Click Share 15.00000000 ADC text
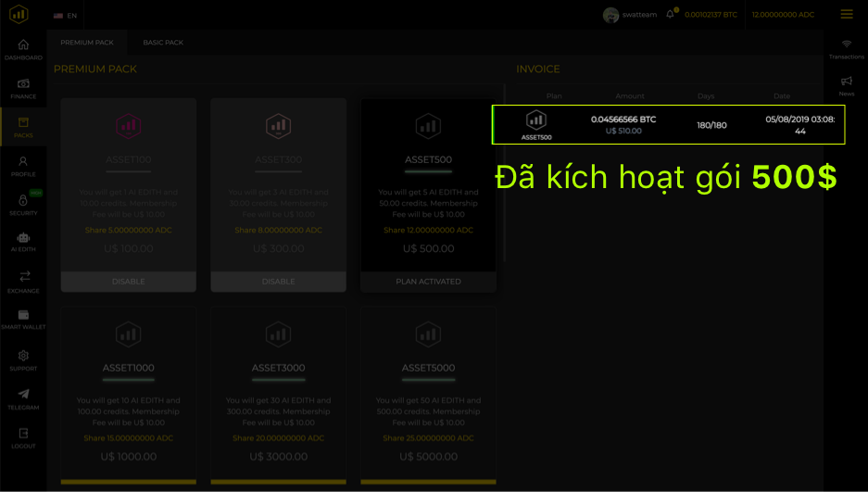The width and height of the screenshot is (868, 492). (x=129, y=437)
